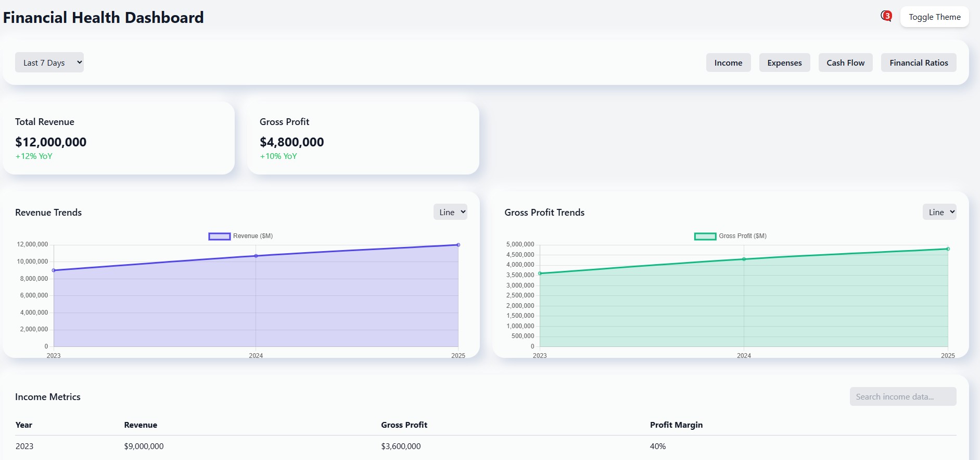
Task: Toggle Gross Profit ($M) legend swatch
Action: coord(705,237)
